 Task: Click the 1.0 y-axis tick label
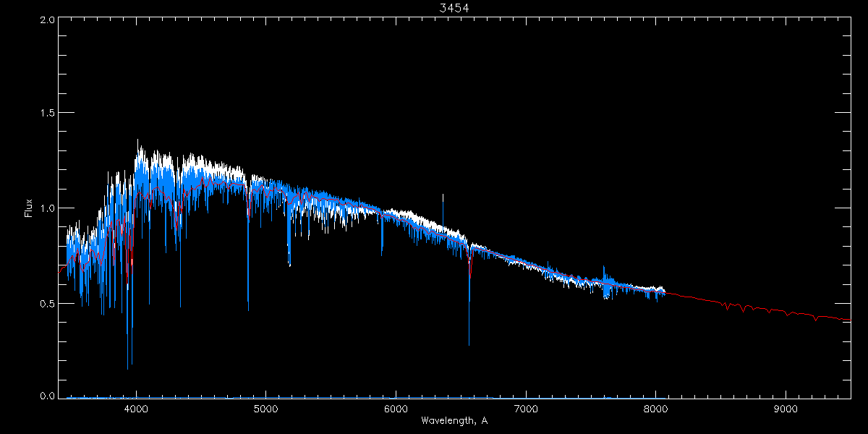point(48,208)
